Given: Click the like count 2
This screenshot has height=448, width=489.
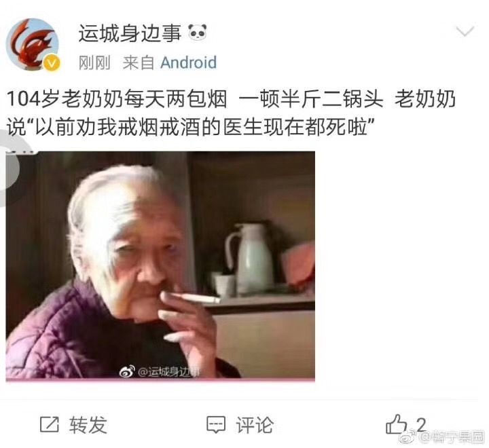Looking at the screenshot, I should (421, 425).
